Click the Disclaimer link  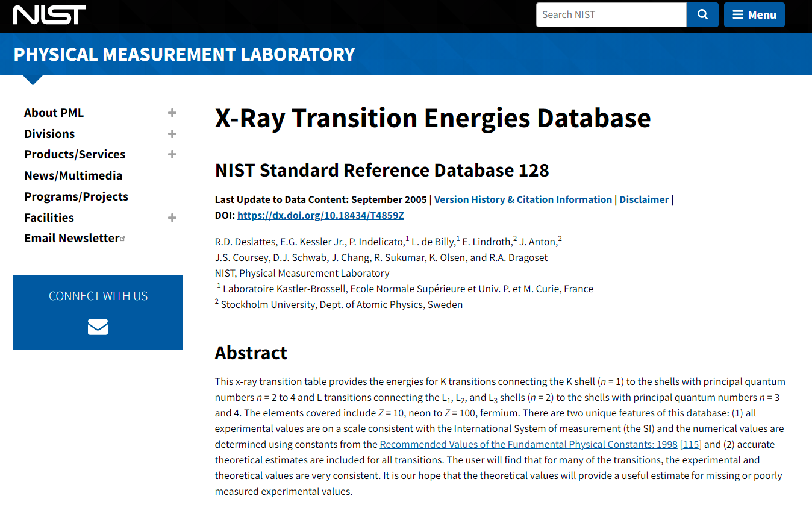[644, 199]
